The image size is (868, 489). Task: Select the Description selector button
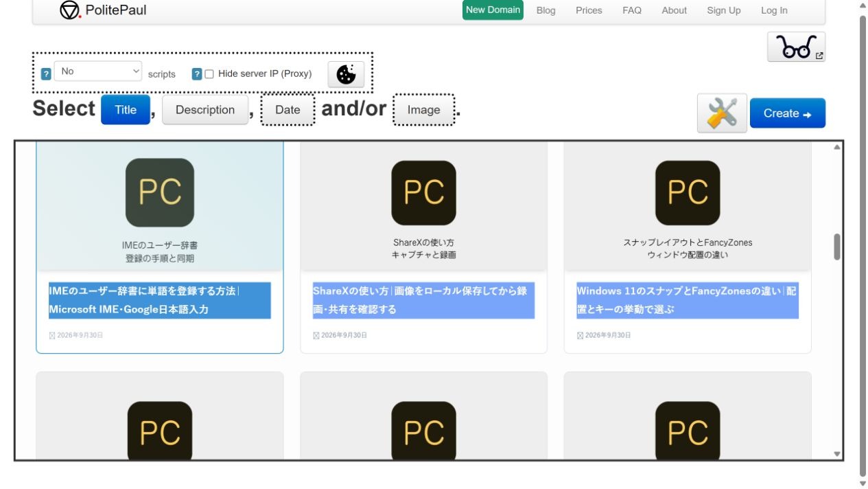click(x=205, y=110)
